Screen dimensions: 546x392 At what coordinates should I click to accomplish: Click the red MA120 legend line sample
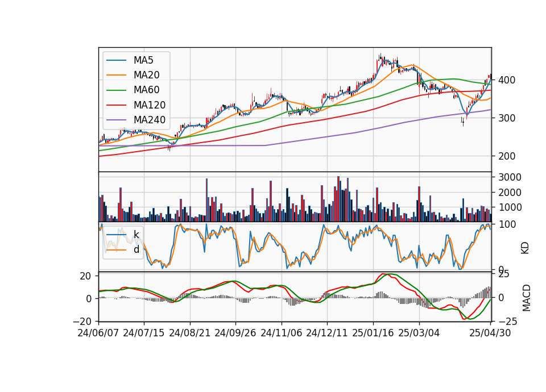coord(116,105)
